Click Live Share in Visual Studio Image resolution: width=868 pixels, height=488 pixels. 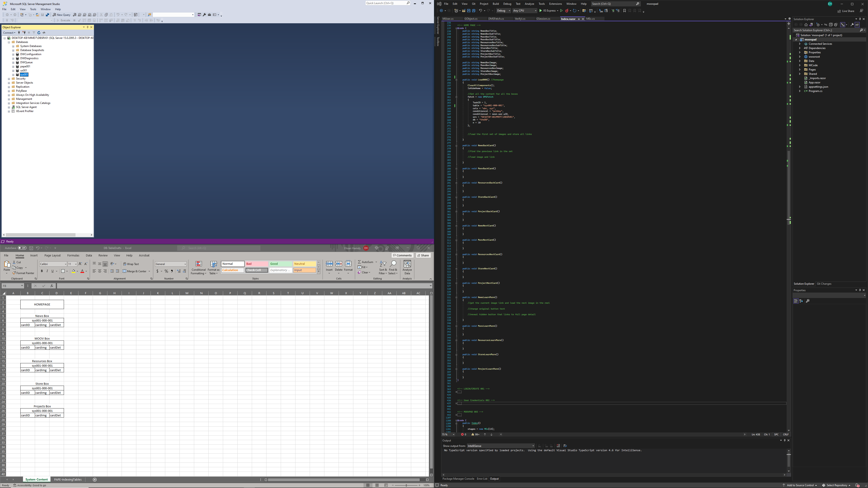point(846,11)
